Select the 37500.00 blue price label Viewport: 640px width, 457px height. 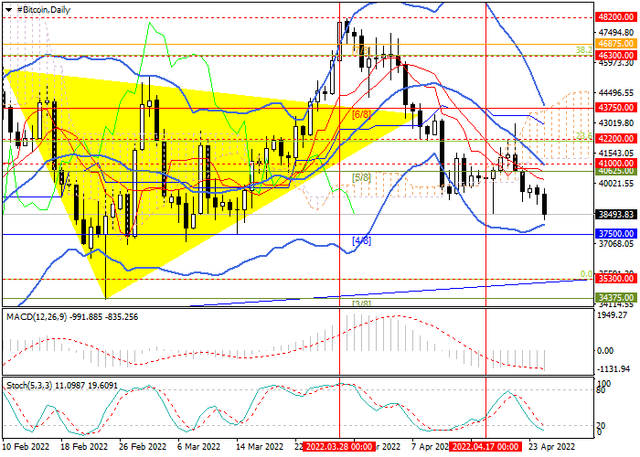click(x=616, y=234)
